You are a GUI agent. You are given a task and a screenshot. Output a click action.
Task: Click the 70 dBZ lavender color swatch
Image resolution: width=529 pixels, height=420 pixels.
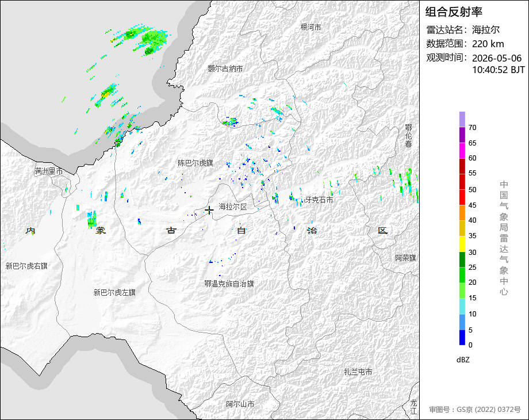pos(462,119)
